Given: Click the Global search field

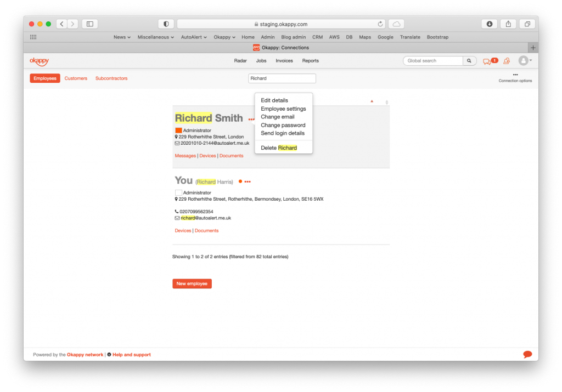Looking at the screenshot, I should click(433, 61).
